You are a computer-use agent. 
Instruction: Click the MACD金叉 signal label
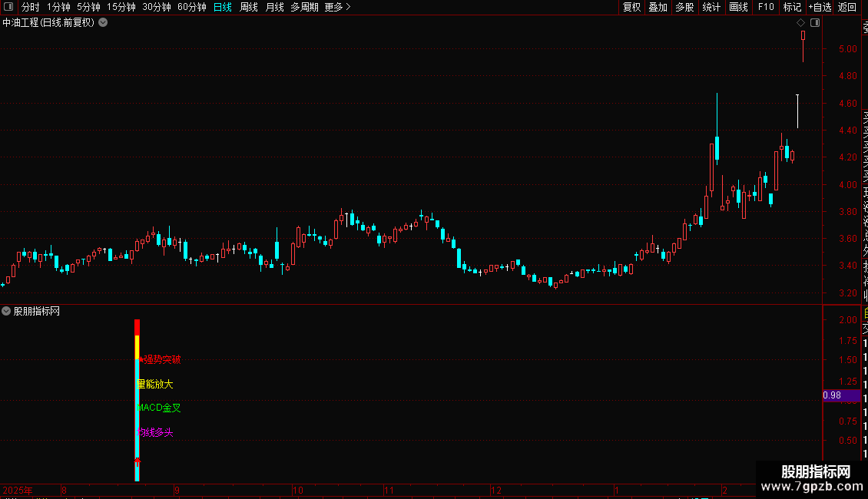159,408
